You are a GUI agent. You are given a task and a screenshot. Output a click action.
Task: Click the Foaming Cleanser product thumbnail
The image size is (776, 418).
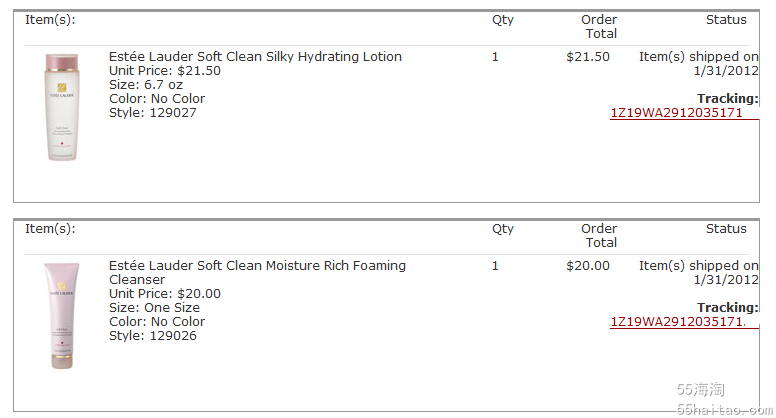pyautogui.click(x=61, y=316)
